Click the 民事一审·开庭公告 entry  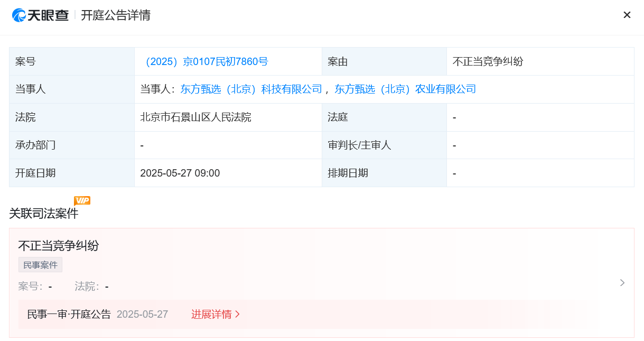(69, 315)
